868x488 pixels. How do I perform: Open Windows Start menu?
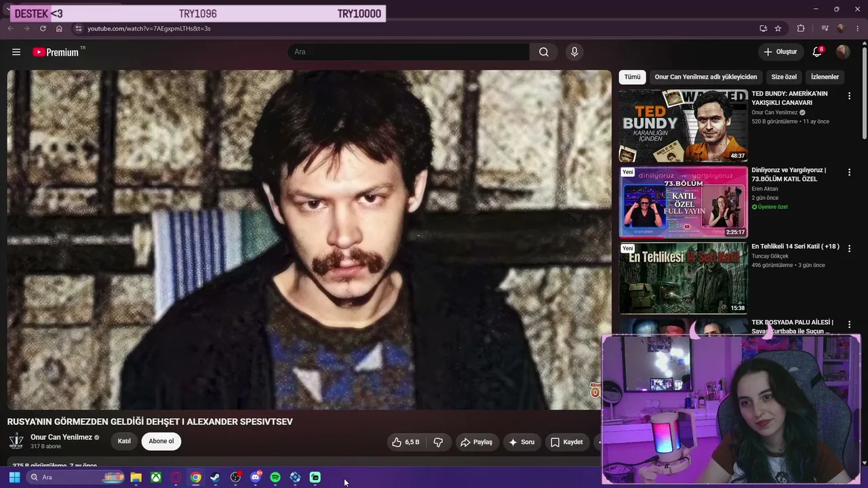[x=14, y=477]
